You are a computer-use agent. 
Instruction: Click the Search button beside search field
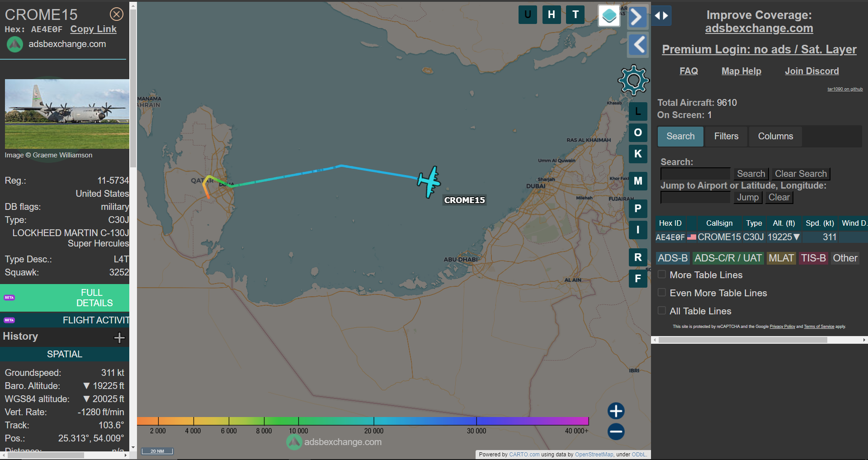751,174
